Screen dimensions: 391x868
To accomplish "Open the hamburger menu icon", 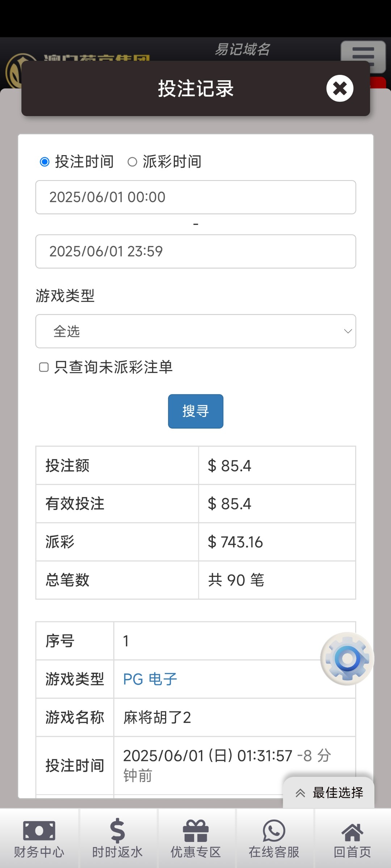I will pyautogui.click(x=363, y=54).
